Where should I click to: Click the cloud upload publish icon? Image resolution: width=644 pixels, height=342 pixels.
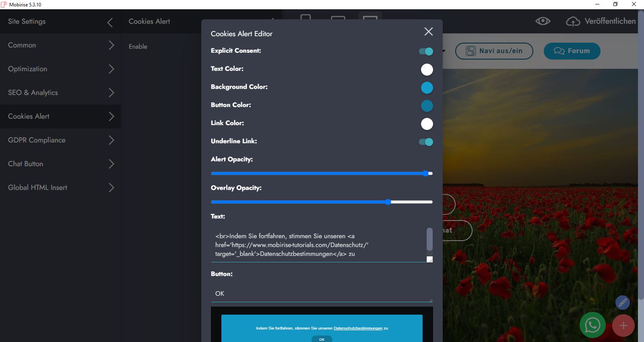573,21
